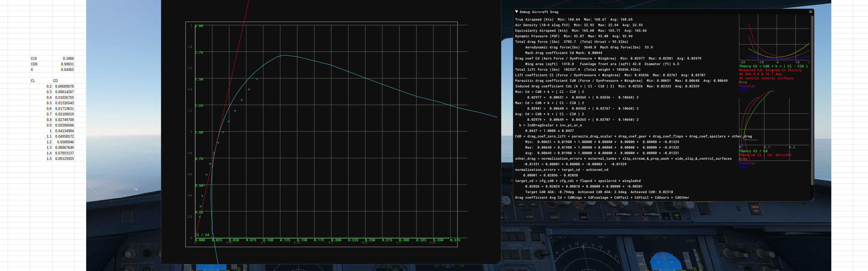Viewport: 868px width, 271px height.
Task: Select the CD column header cell
Action: pyautogui.click(x=64, y=81)
